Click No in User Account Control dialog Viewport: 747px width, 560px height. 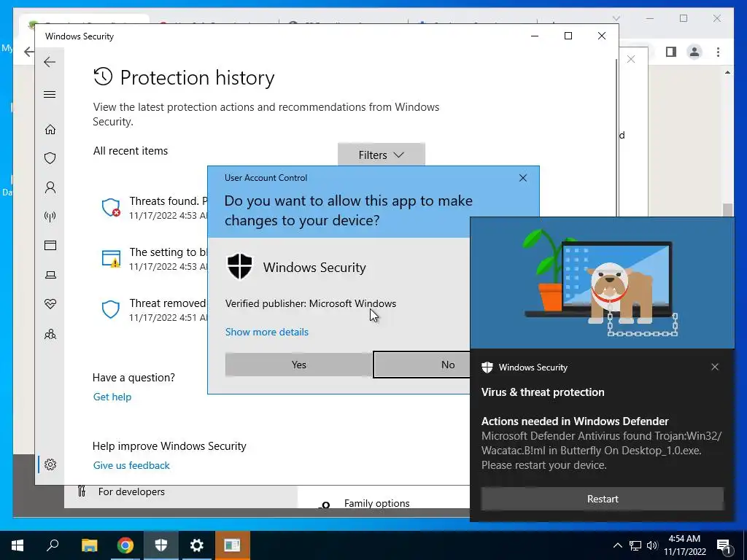(x=421, y=365)
